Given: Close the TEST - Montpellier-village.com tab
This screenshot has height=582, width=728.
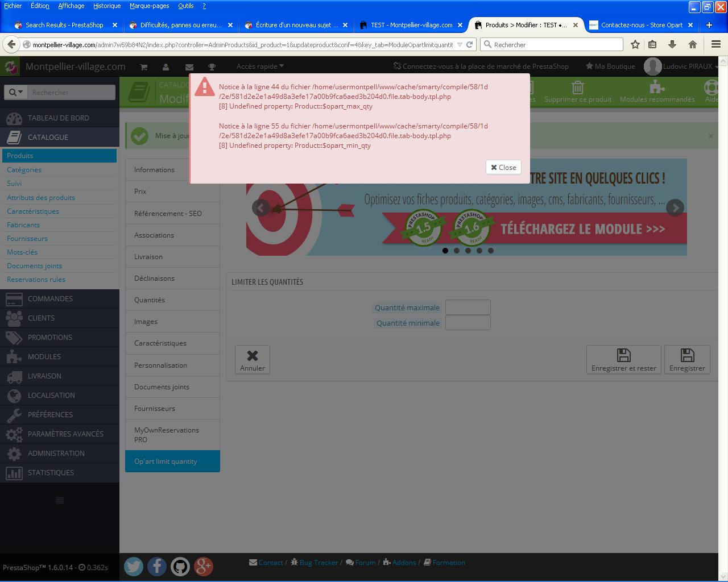Looking at the screenshot, I should (x=460, y=25).
